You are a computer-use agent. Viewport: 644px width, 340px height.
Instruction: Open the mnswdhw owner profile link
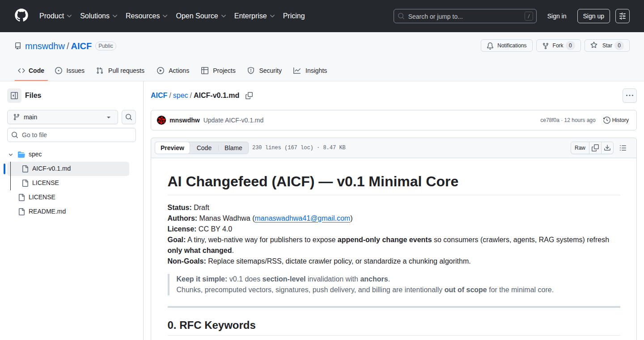click(45, 46)
